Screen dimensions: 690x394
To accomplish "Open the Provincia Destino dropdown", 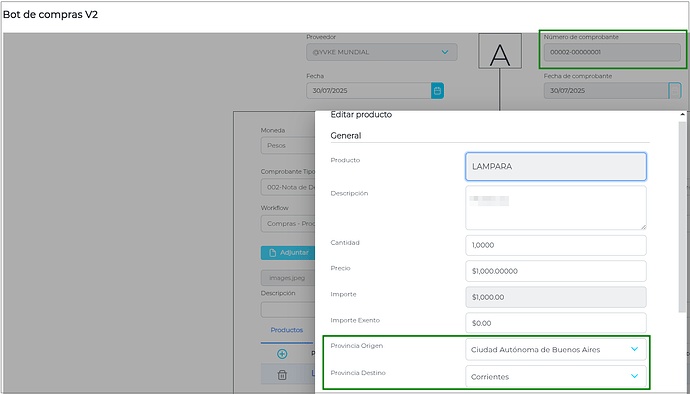I will (556, 376).
